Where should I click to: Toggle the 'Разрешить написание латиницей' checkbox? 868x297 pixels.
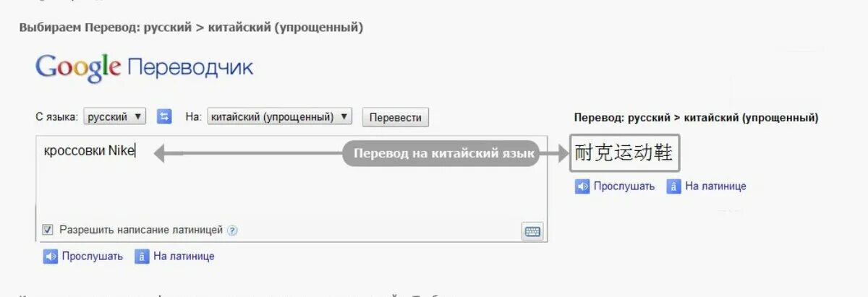(x=48, y=230)
